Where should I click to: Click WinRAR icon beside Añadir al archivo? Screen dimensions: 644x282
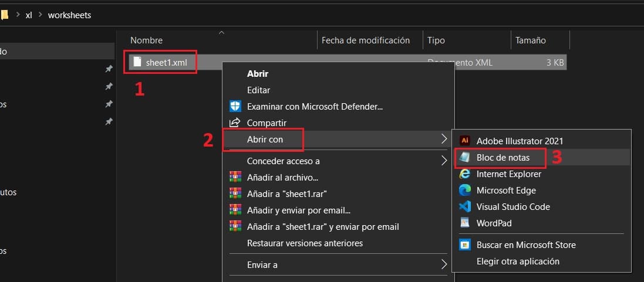pyautogui.click(x=235, y=177)
